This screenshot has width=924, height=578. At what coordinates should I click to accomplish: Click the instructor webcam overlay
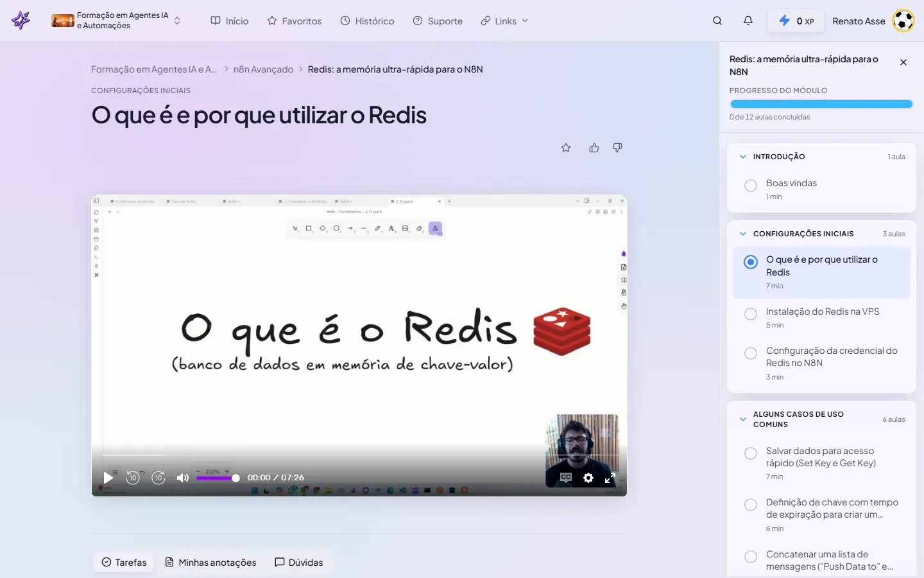582,451
